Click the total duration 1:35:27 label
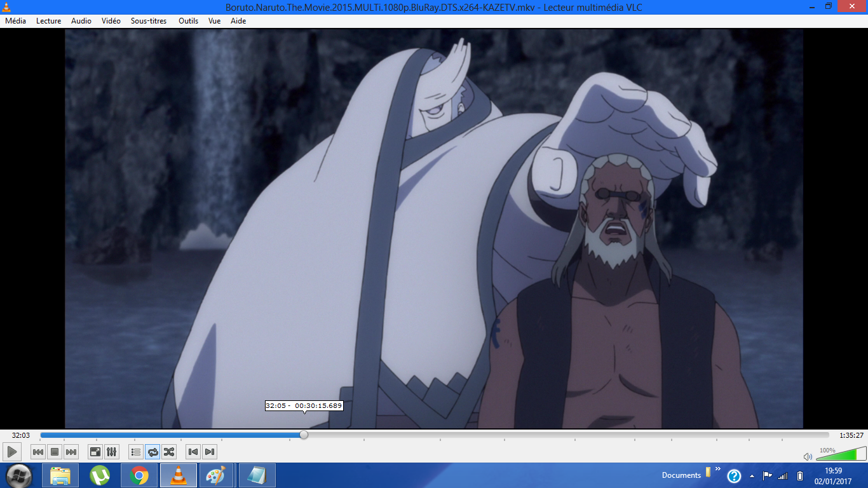This screenshot has height=488, width=868. pos(851,435)
